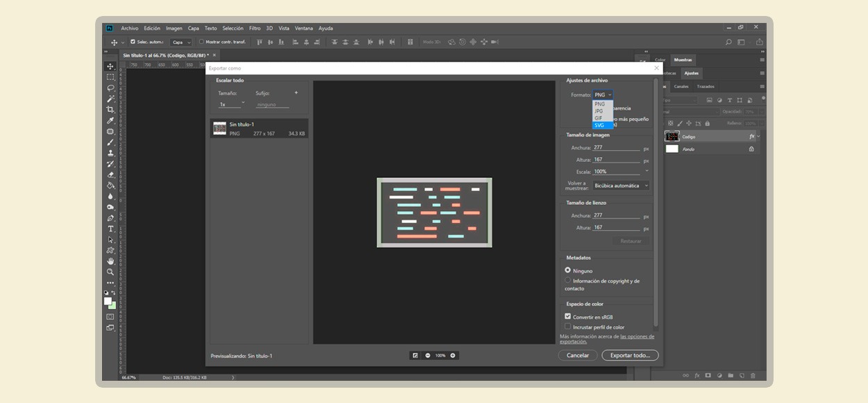Add a new scale size with plus
This screenshot has width=868, height=403.
[296, 92]
